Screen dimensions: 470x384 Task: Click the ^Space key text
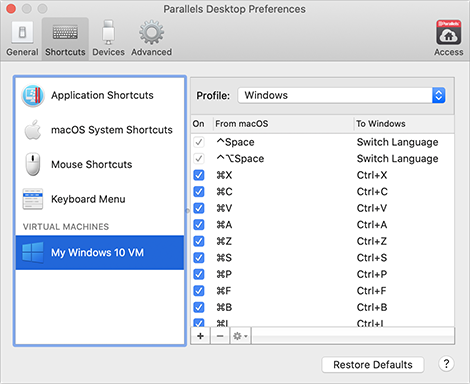pyautogui.click(x=235, y=142)
